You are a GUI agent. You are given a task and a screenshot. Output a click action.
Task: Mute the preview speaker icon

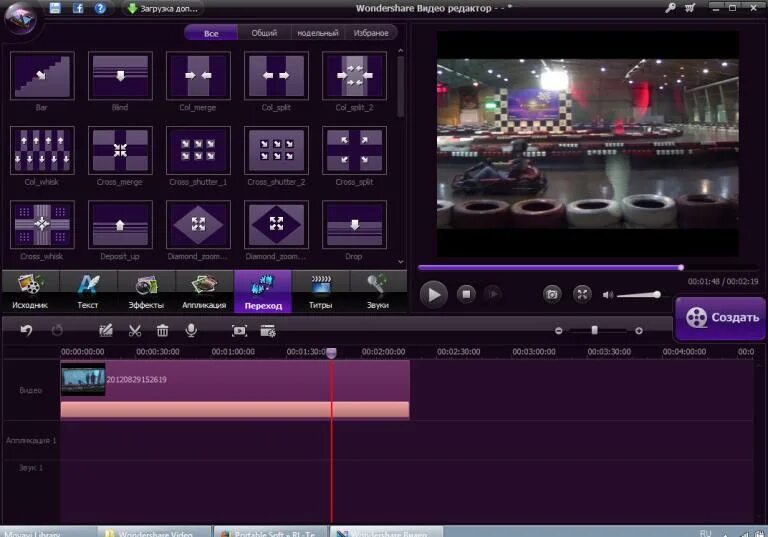point(607,294)
